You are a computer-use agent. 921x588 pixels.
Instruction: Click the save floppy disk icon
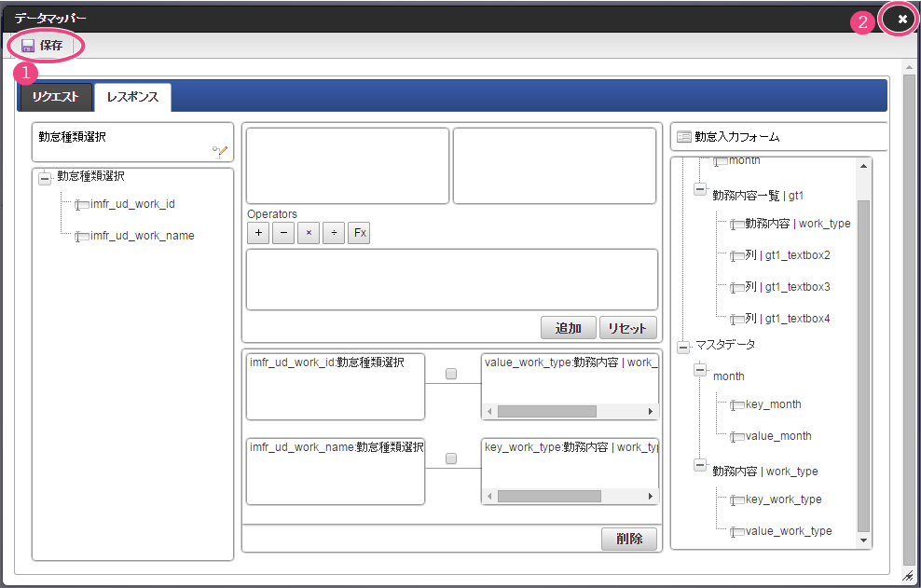pyautogui.click(x=28, y=46)
